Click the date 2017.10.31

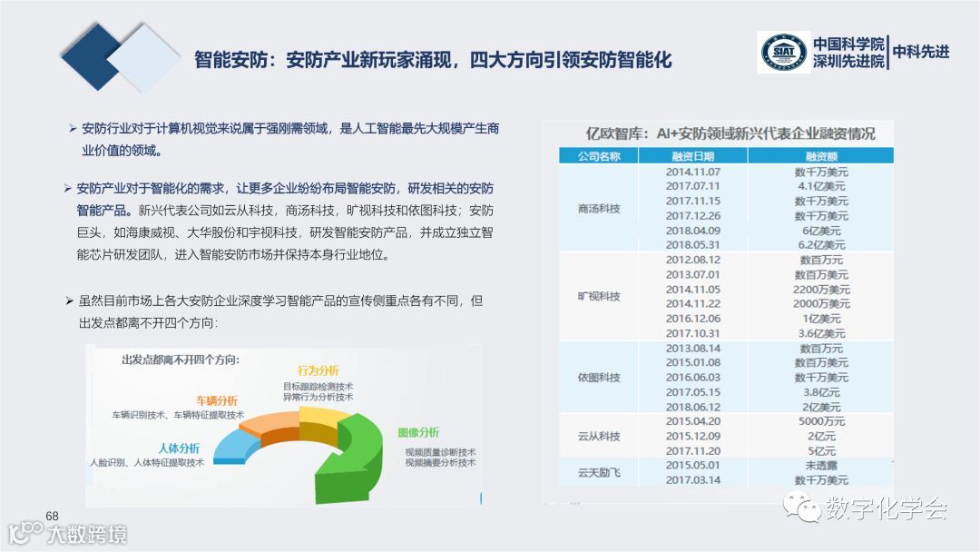point(692,333)
